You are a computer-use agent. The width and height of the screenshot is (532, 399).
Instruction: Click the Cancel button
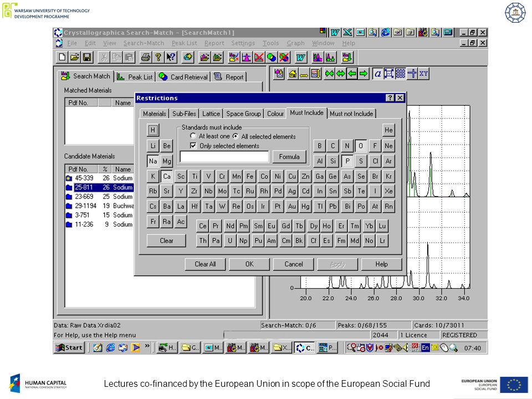294,264
